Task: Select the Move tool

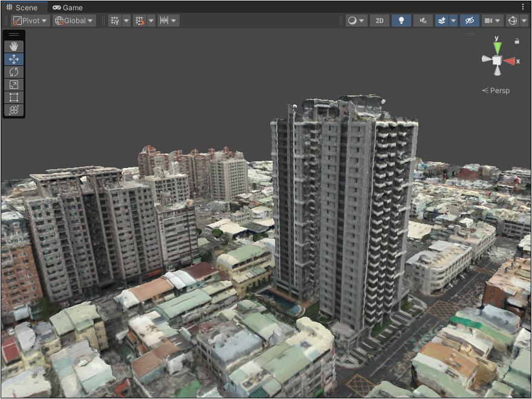Action: [14, 59]
